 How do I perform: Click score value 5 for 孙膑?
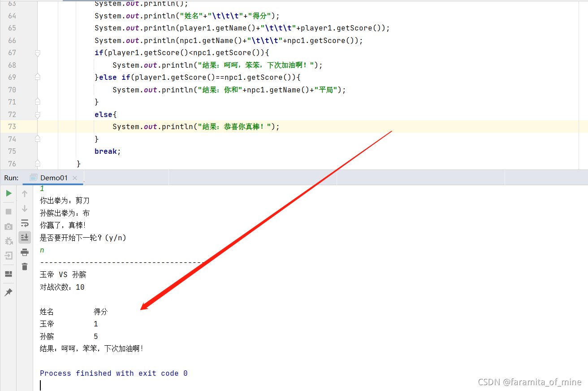pyautogui.click(x=96, y=336)
